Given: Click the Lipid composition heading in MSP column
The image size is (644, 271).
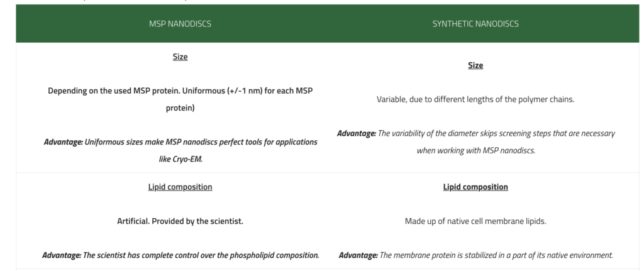Looking at the screenshot, I should click(180, 187).
